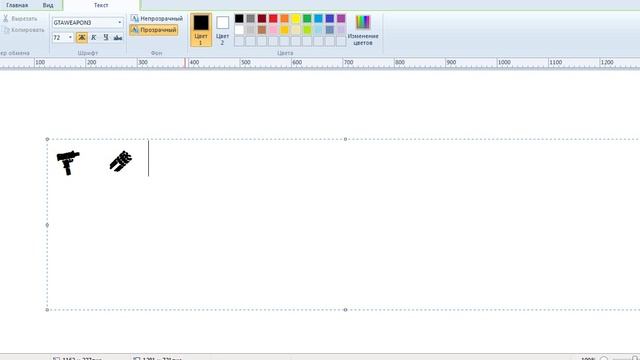The width and height of the screenshot is (640, 360).
Task: Pick the indigo color swatch
Action: click(330, 18)
